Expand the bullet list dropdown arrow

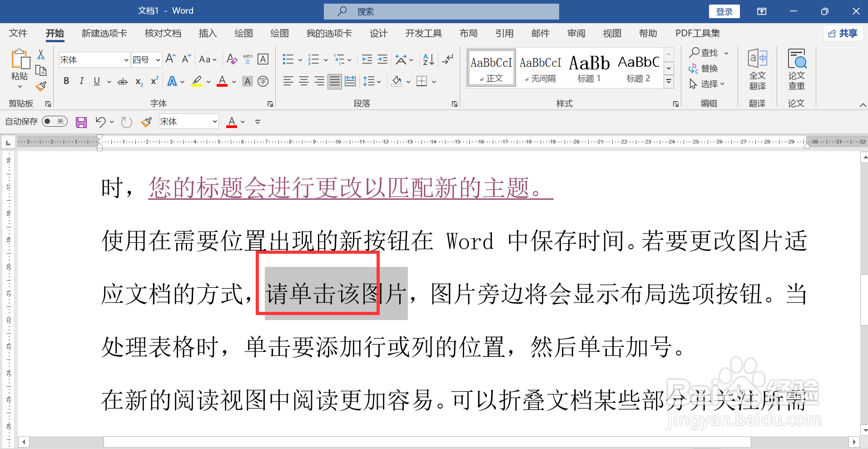point(300,59)
